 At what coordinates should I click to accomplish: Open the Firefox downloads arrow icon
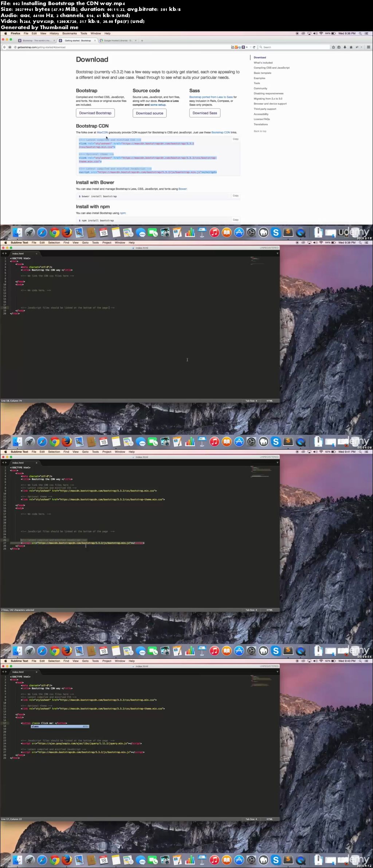click(345, 47)
